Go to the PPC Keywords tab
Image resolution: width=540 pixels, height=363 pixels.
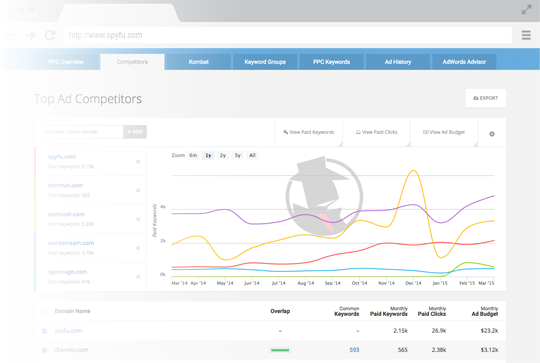[x=331, y=62]
